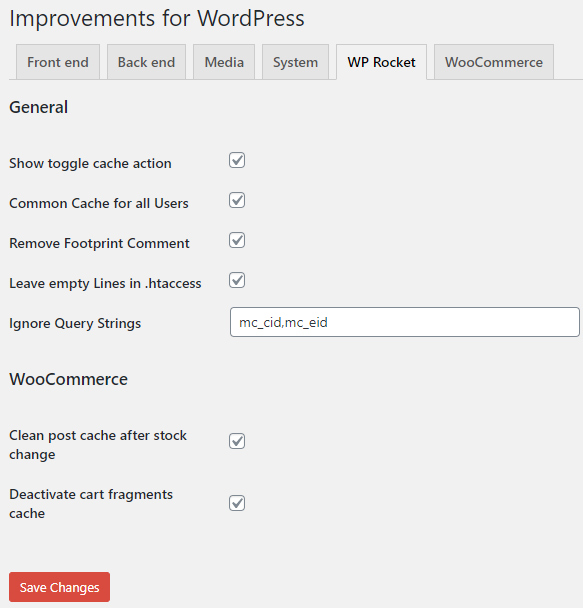The image size is (583, 608).
Task: Click the Deactivate cart fragments cache label
Action: pos(91,504)
